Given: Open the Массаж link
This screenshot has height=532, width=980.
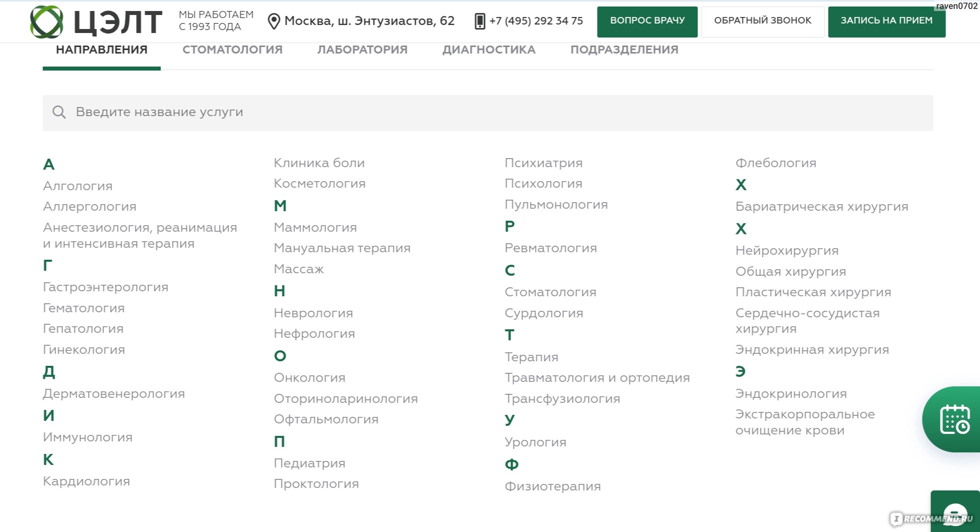Looking at the screenshot, I should click(x=299, y=269).
